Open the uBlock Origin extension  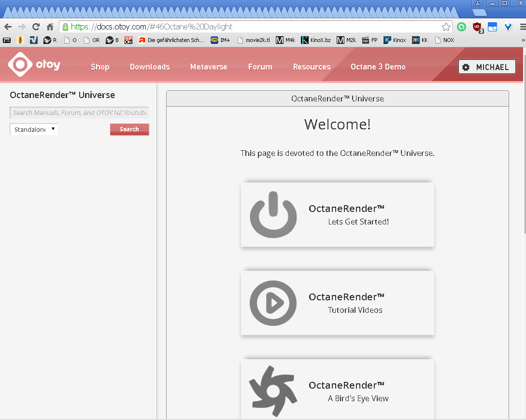pyautogui.click(x=477, y=28)
